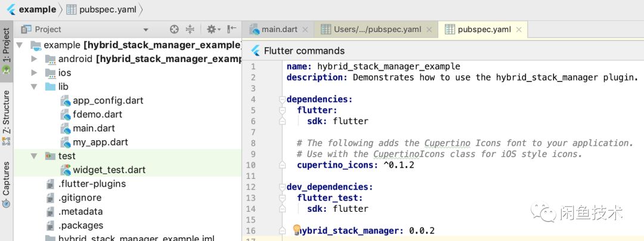Open the project panel settings gear
Image resolution: width=644 pixels, height=241 pixels.
coord(213,29)
